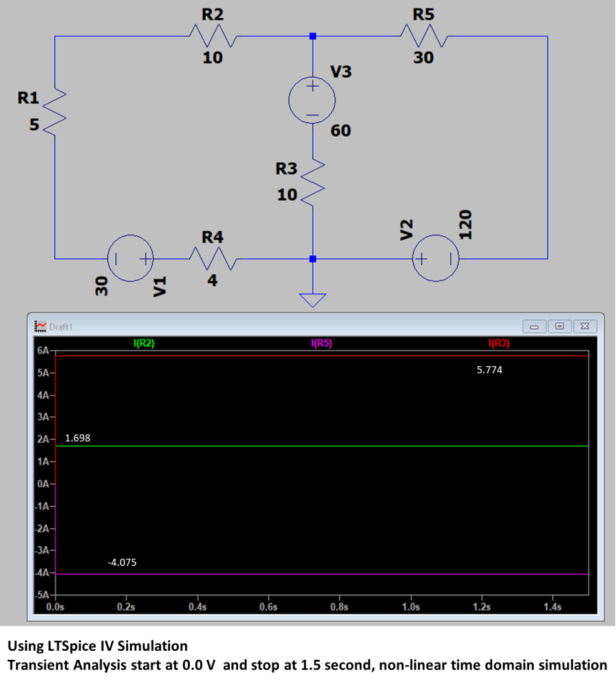
Task: Click the green I(R2) trace line
Action: click(x=322, y=446)
